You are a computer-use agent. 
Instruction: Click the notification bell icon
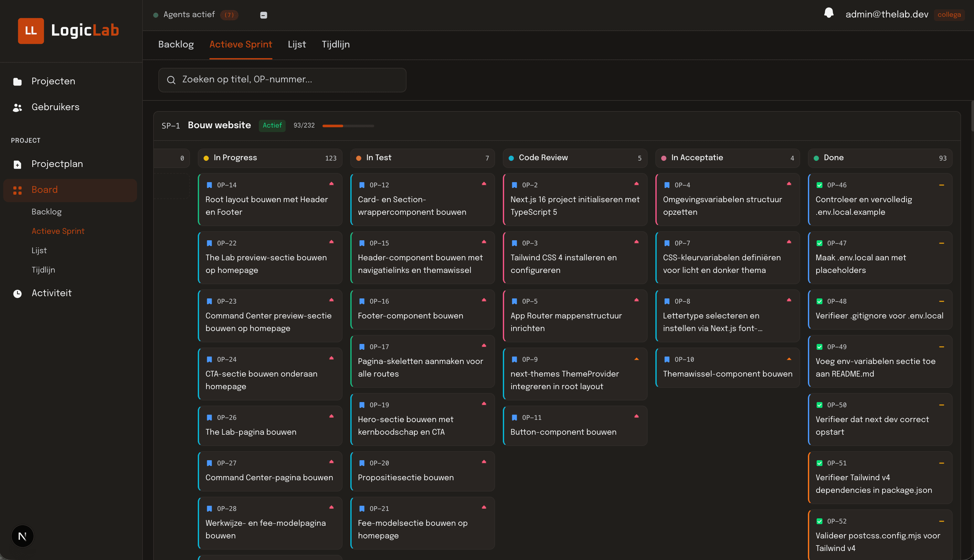point(829,13)
